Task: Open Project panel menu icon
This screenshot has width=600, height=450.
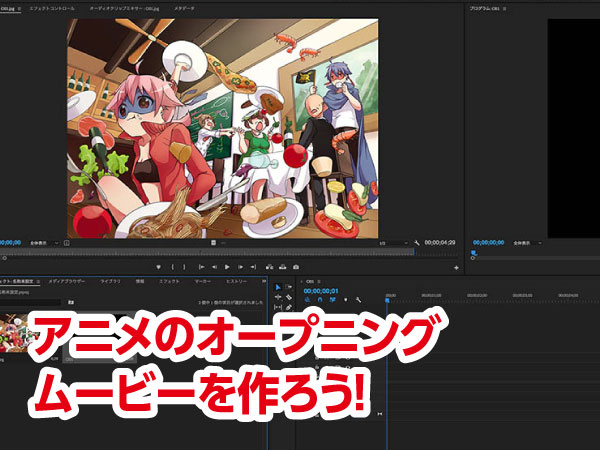Action: click(38, 281)
